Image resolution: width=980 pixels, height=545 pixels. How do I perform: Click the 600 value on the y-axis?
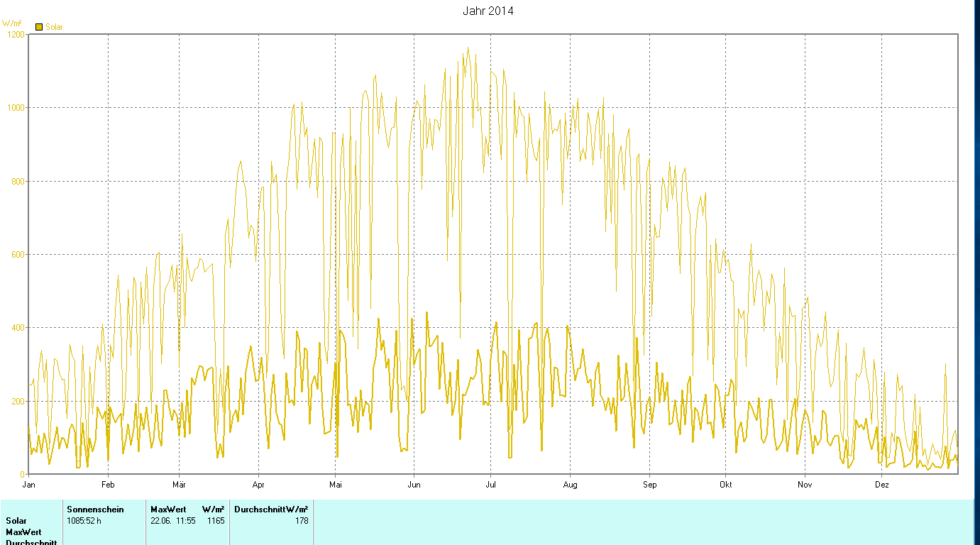[x=17, y=254]
